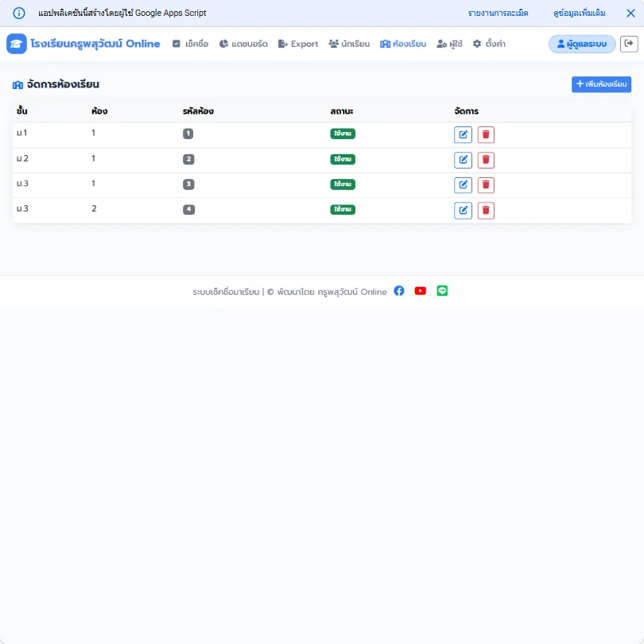Edit the ม.1 room 1 classroom
The width and height of the screenshot is (644, 644).
click(x=463, y=134)
